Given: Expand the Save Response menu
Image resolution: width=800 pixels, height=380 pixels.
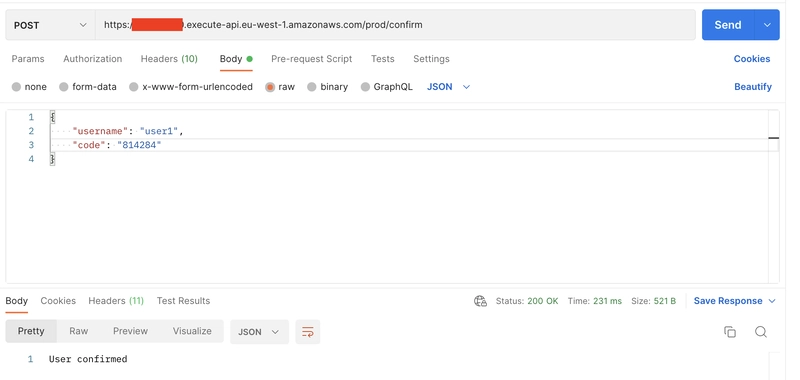Looking at the screenshot, I should (x=735, y=301).
